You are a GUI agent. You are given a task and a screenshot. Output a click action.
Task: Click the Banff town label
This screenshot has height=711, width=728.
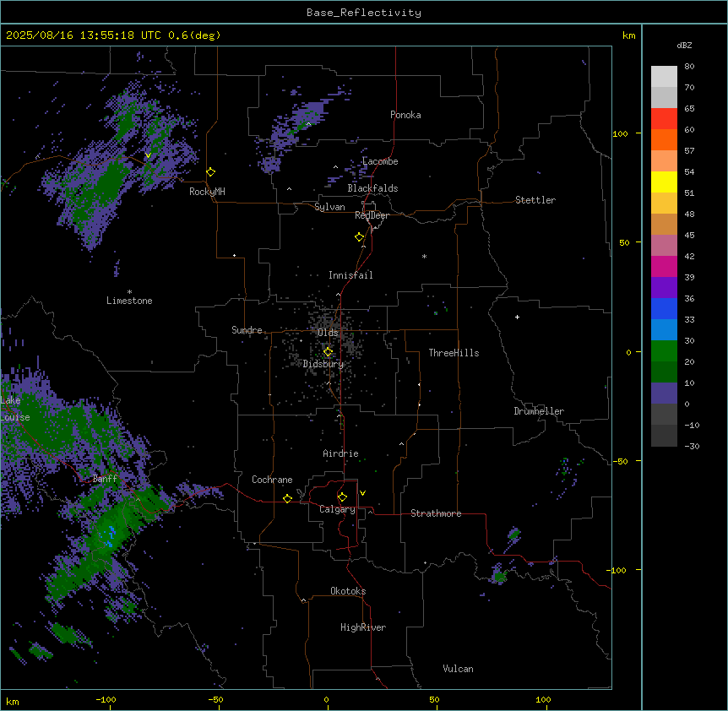(x=105, y=479)
